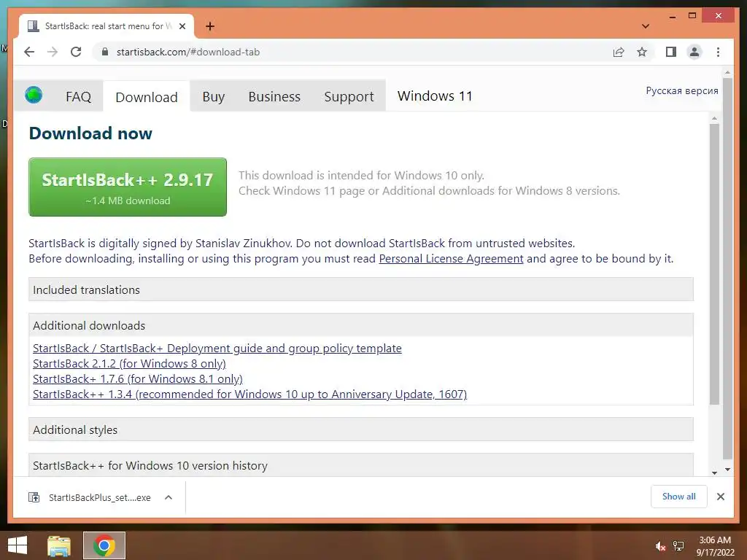Download StartIsBack++ 1.3.4 link
The width and height of the screenshot is (747, 560).
[249, 394]
